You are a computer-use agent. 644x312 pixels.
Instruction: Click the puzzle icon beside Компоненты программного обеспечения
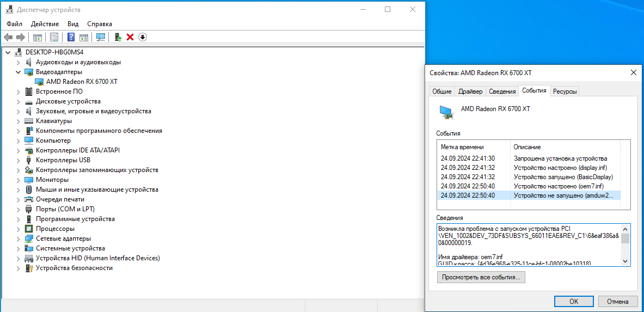(29, 131)
